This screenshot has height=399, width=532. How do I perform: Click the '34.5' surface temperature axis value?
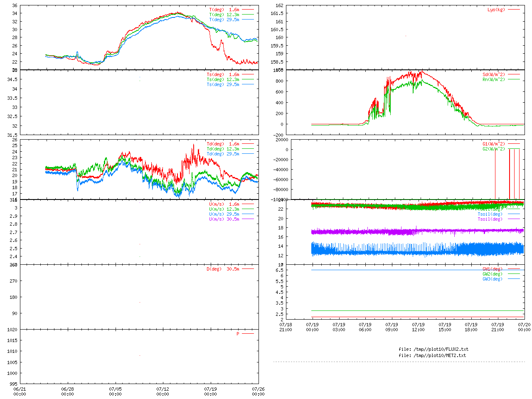(12, 80)
